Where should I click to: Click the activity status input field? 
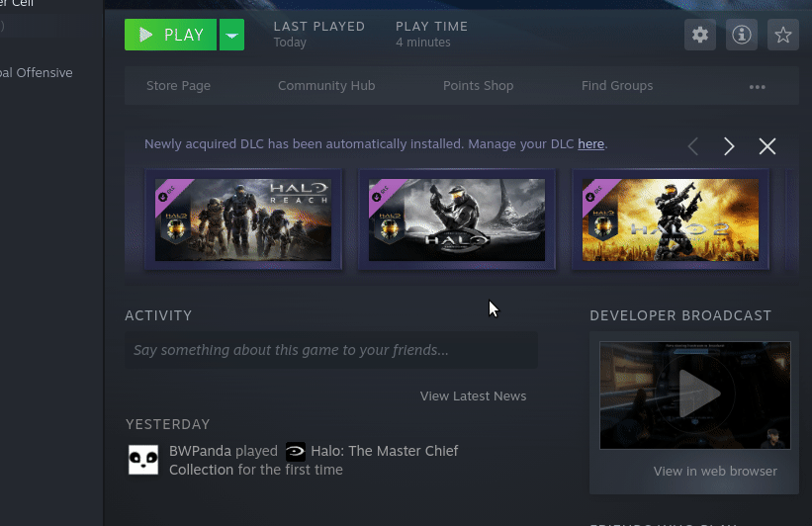tap(331, 350)
